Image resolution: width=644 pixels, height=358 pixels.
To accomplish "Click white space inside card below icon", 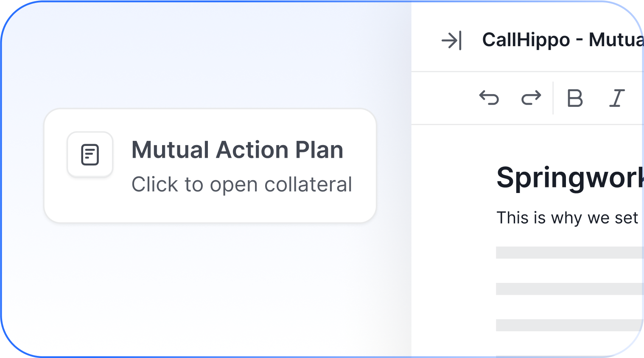I will pos(90,199).
